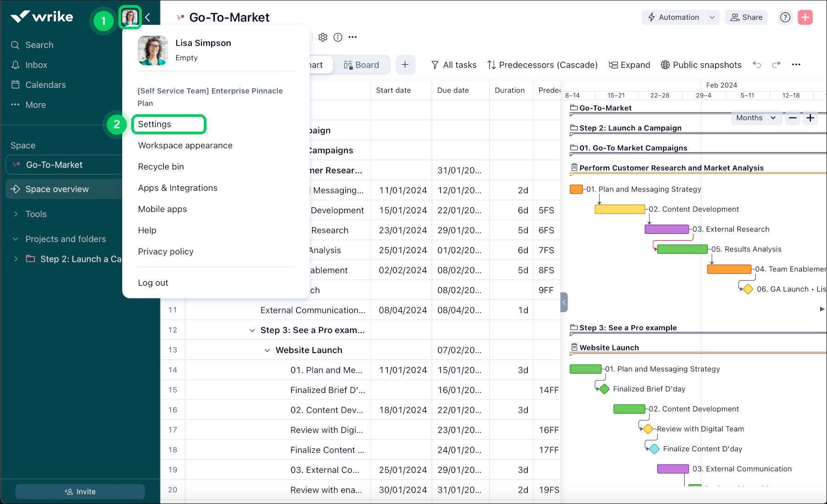Click the Share button
Screen dimensions: 827x504
(746, 17)
